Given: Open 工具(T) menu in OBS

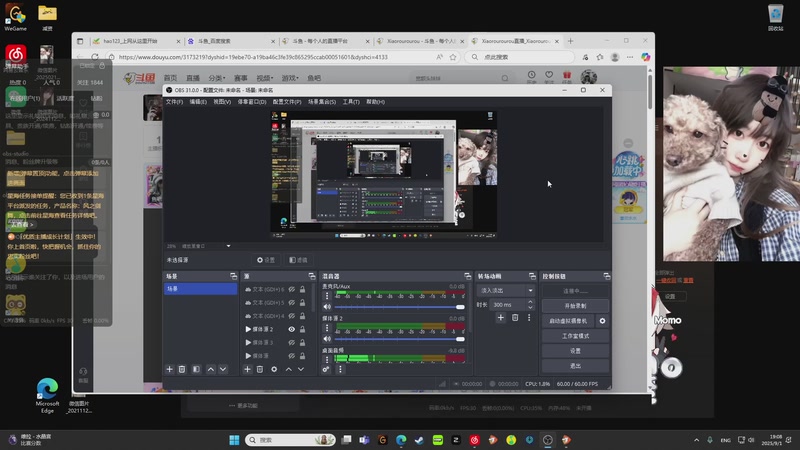Looking at the screenshot, I should [x=351, y=102].
